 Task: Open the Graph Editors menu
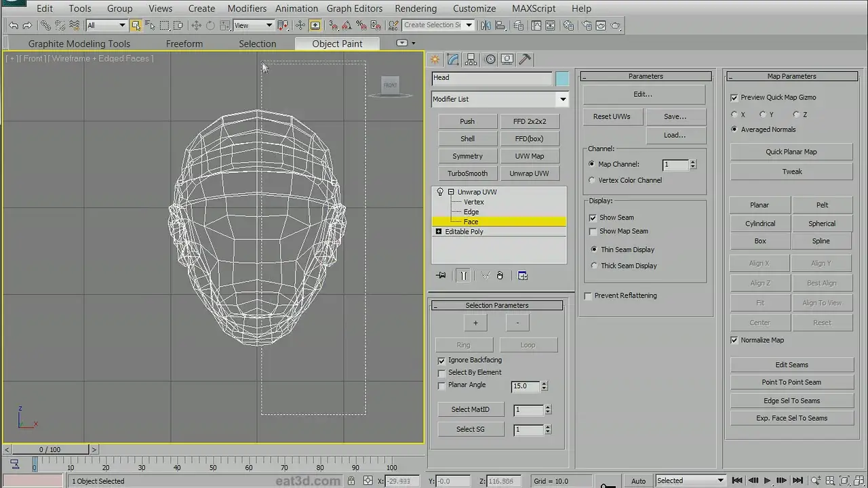tap(354, 8)
